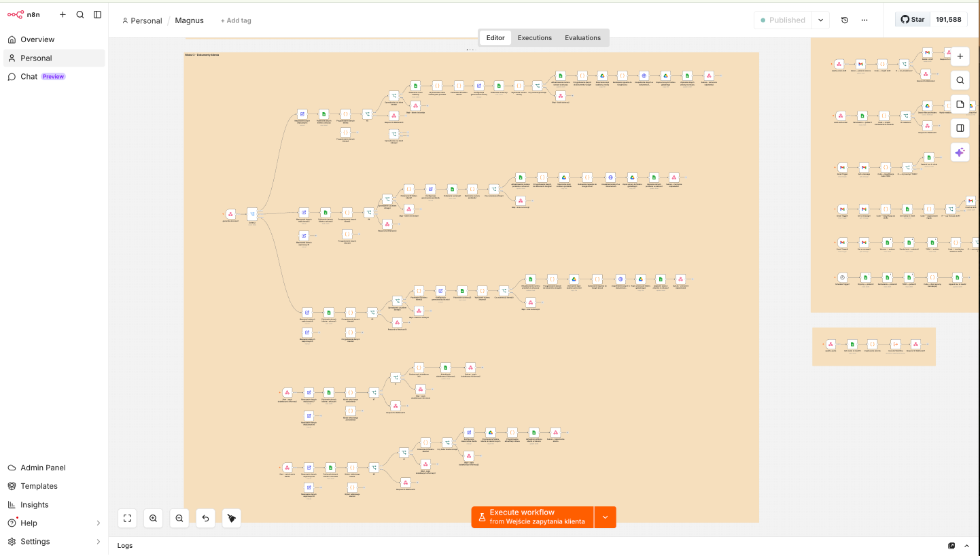Viewport: 980px width, 556px height.
Task: Click the Help question-mark icon
Action: pyautogui.click(x=12, y=523)
